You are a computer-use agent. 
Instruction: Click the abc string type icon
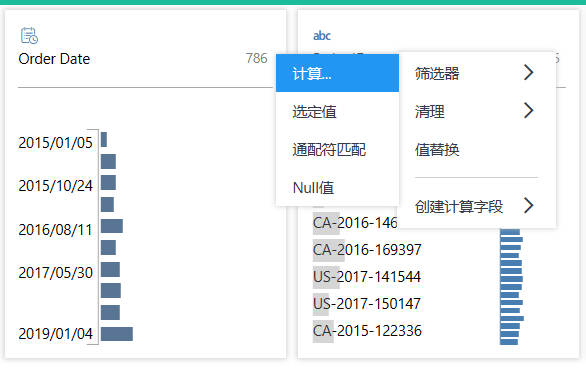click(322, 36)
